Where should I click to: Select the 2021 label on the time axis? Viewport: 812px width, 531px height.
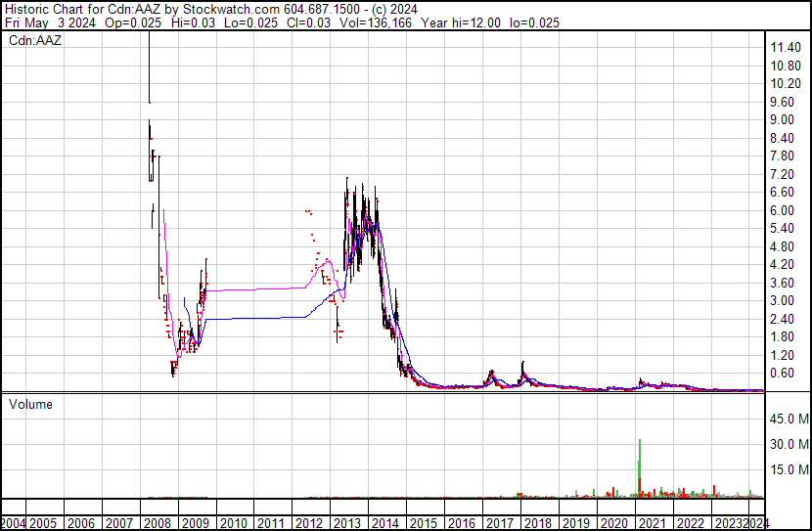(652, 523)
